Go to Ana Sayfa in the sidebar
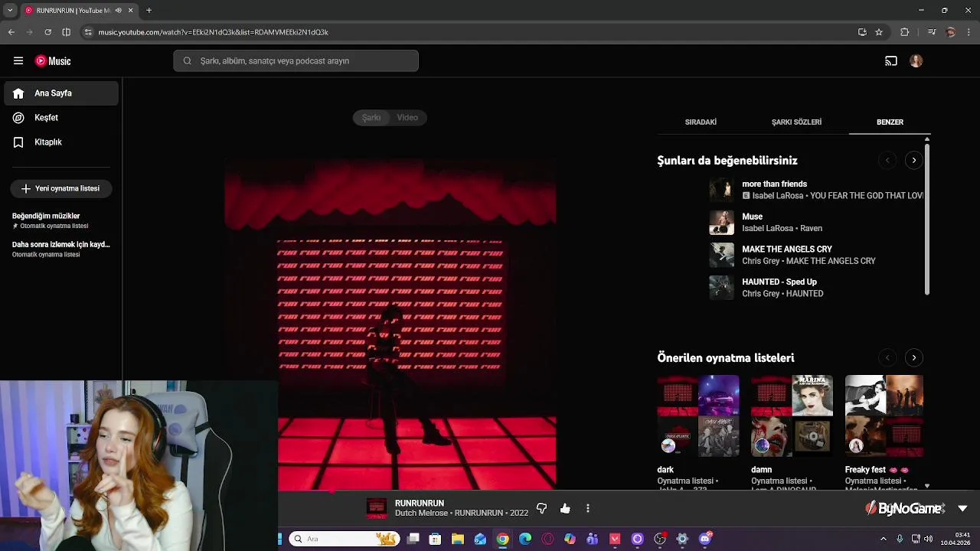 (x=61, y=93)
